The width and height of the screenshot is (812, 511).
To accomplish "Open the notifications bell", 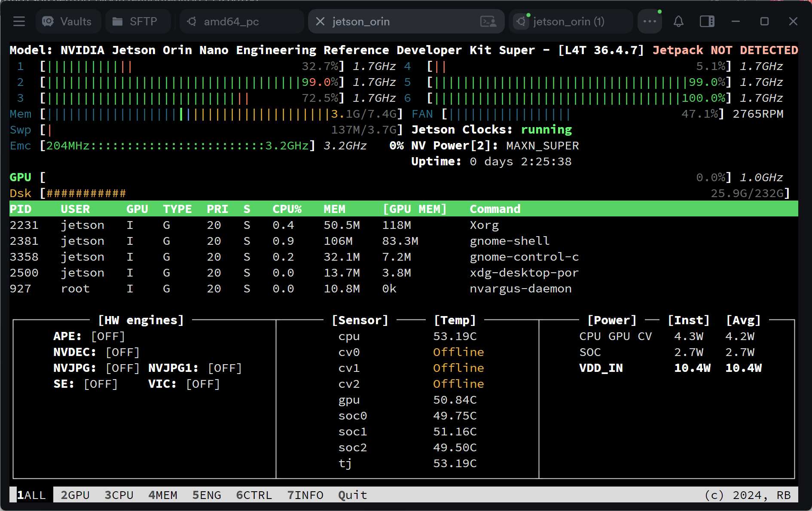I will 678,21.
